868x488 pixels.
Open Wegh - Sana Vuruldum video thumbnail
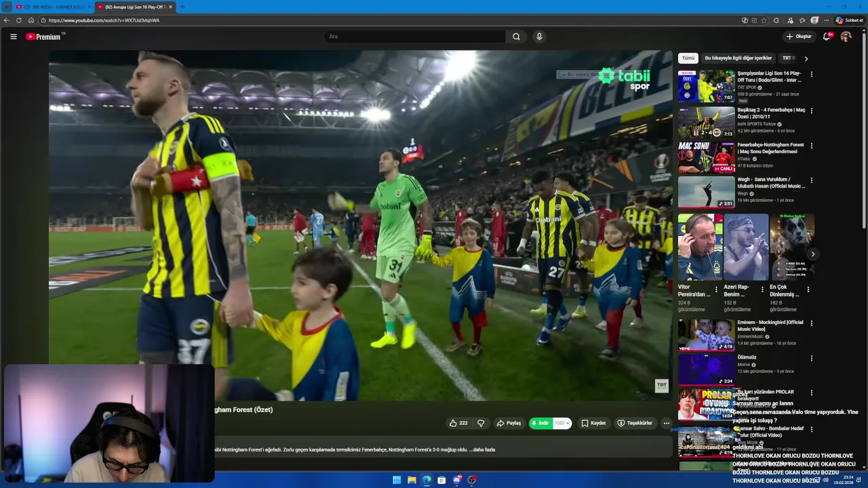click(706, 192)
